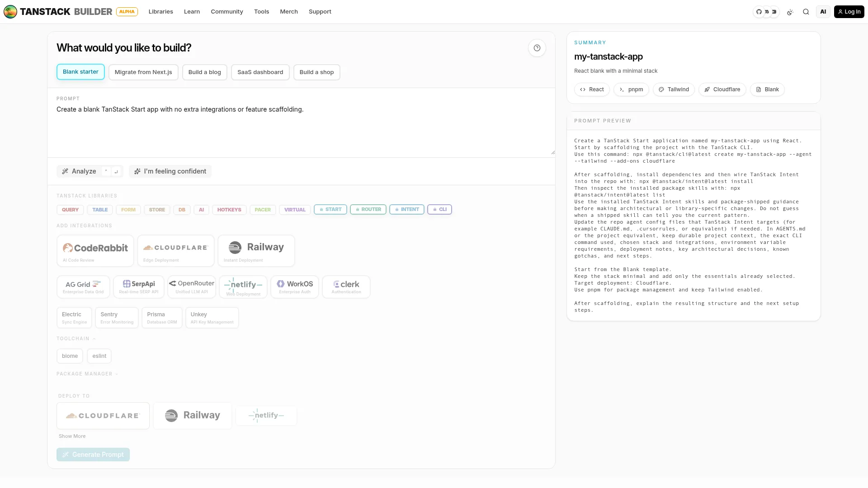Open the Community menu
The width and height of the screenshot is (868, 488).
[x=227, y=12]
